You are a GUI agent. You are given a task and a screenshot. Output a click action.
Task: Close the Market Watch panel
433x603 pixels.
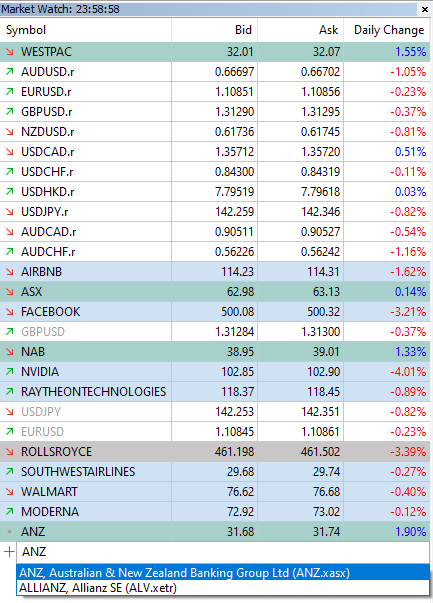[x=425, y=9]
